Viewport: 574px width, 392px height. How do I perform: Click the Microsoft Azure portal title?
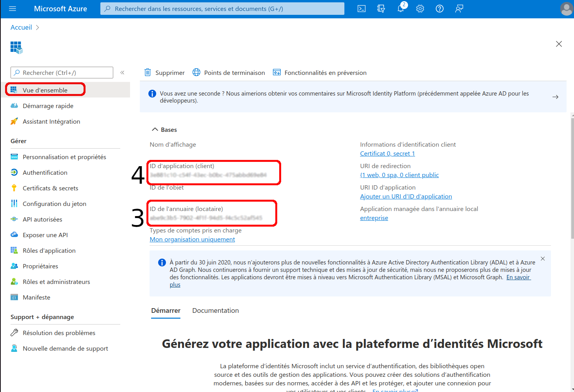[x=61, y=9]
